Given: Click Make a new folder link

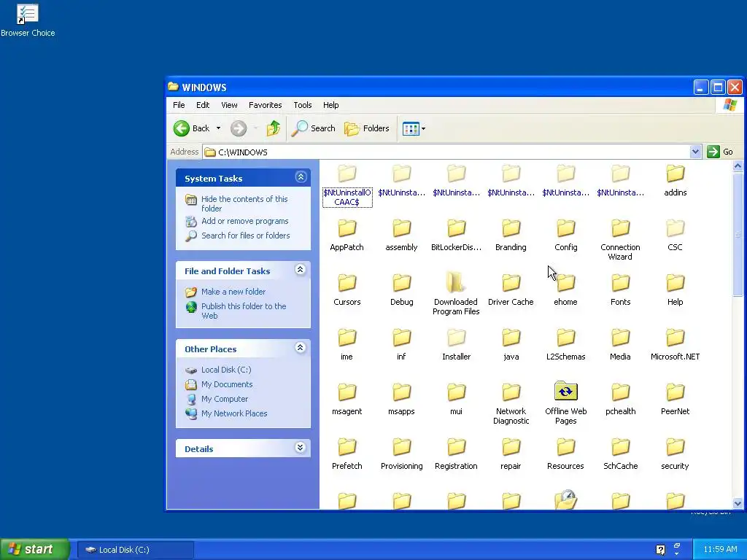Looking at the screenshot, I should (233, 292).
